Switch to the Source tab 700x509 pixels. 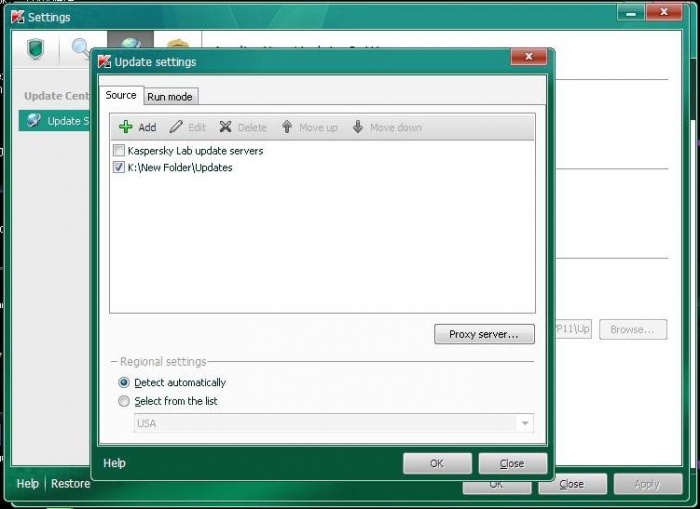121,95
